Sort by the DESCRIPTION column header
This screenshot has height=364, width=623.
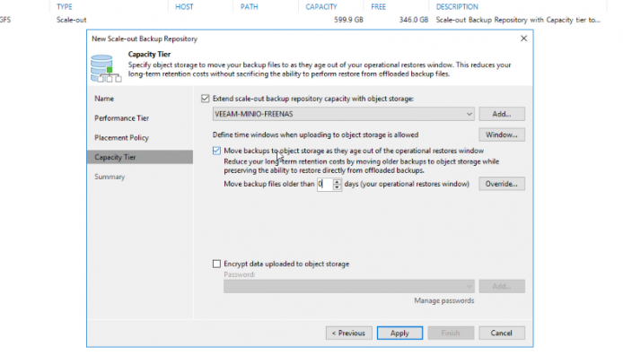point(457,7)
